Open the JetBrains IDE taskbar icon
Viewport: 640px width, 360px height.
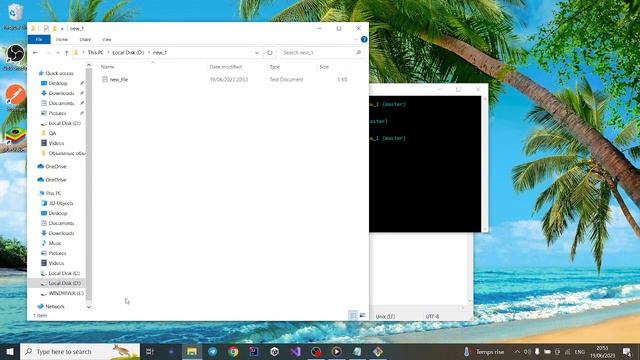coord(254,351)
